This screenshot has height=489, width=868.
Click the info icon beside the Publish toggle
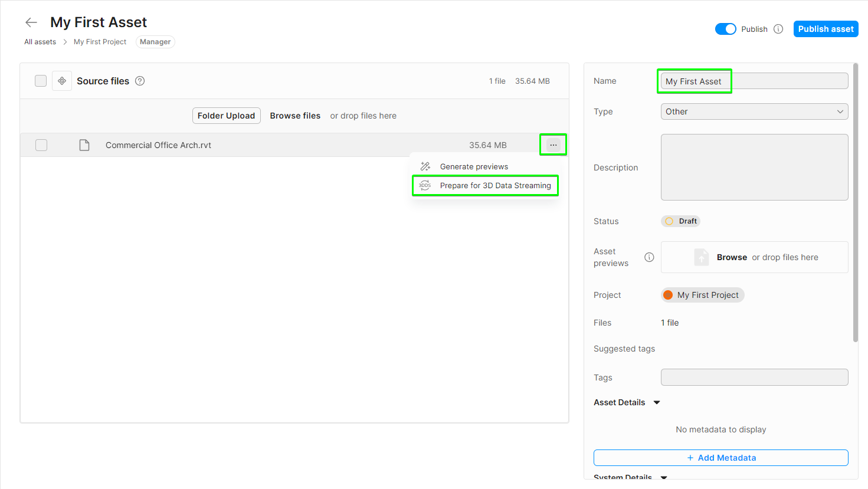[x=778, y=28]
